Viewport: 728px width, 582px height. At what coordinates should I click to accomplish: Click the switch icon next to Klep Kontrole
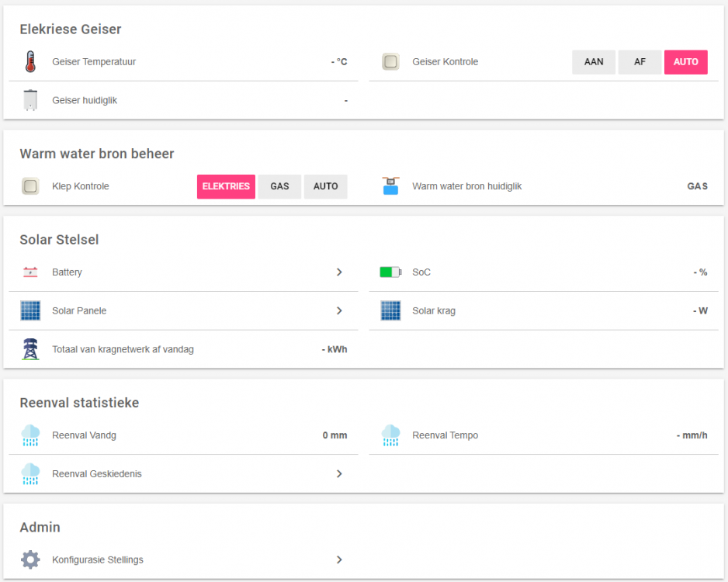30,186
